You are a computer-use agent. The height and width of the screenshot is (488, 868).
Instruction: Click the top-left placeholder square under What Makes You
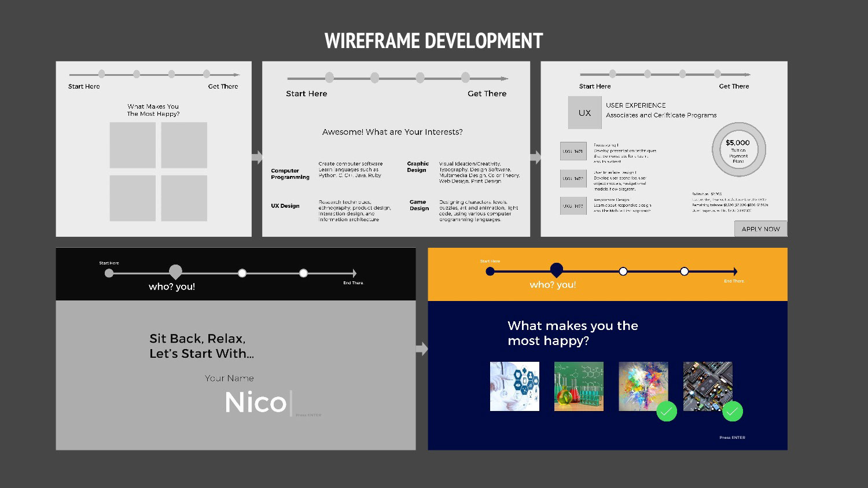click(x=133, y=145)
